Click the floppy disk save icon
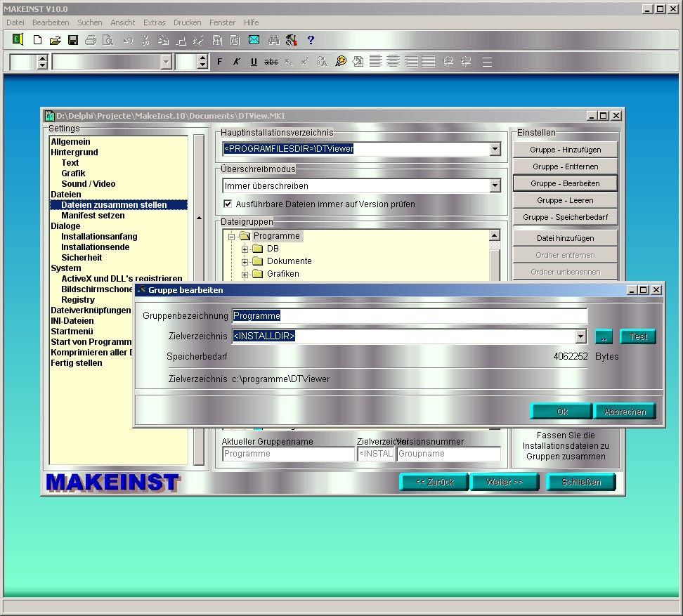 point(72,40)
